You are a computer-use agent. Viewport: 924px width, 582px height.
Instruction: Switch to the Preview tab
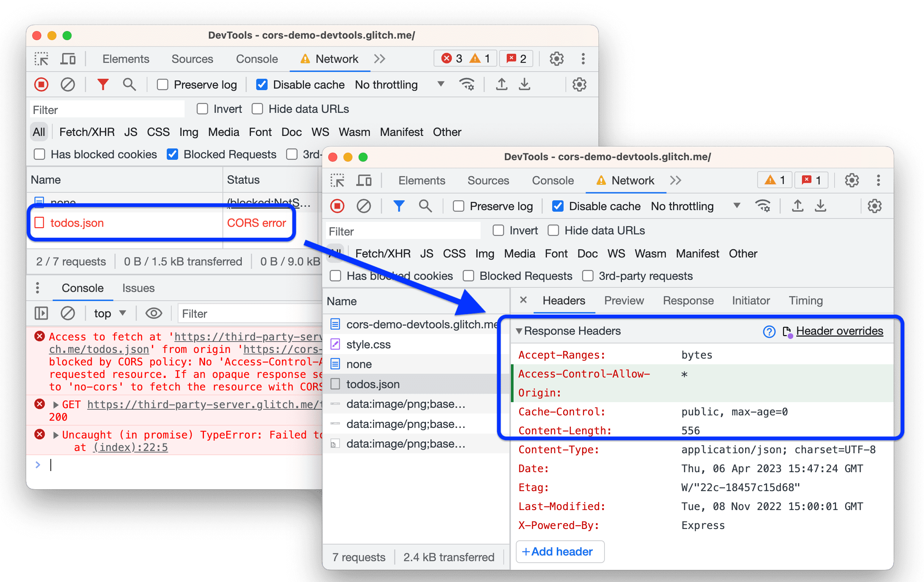[x=620, y=300]
